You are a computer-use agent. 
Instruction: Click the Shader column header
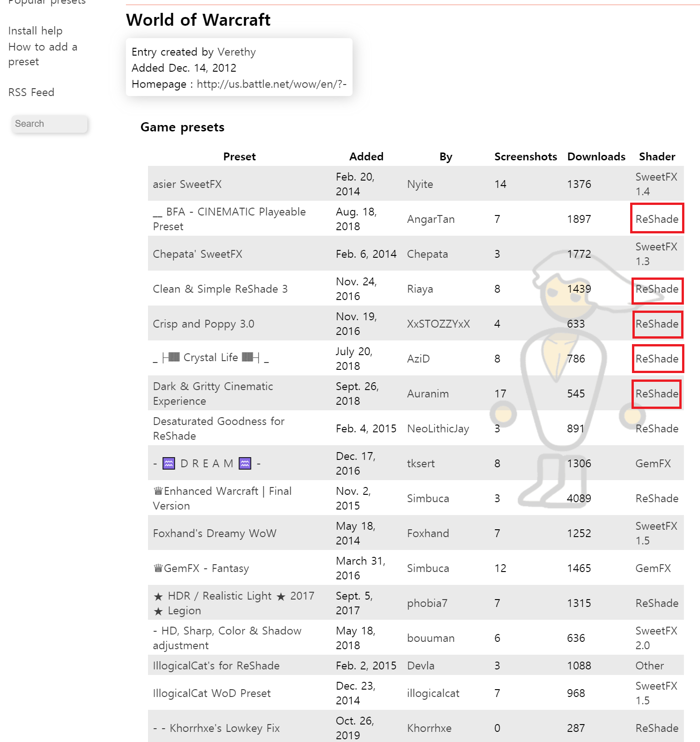(x=657, y=157)
